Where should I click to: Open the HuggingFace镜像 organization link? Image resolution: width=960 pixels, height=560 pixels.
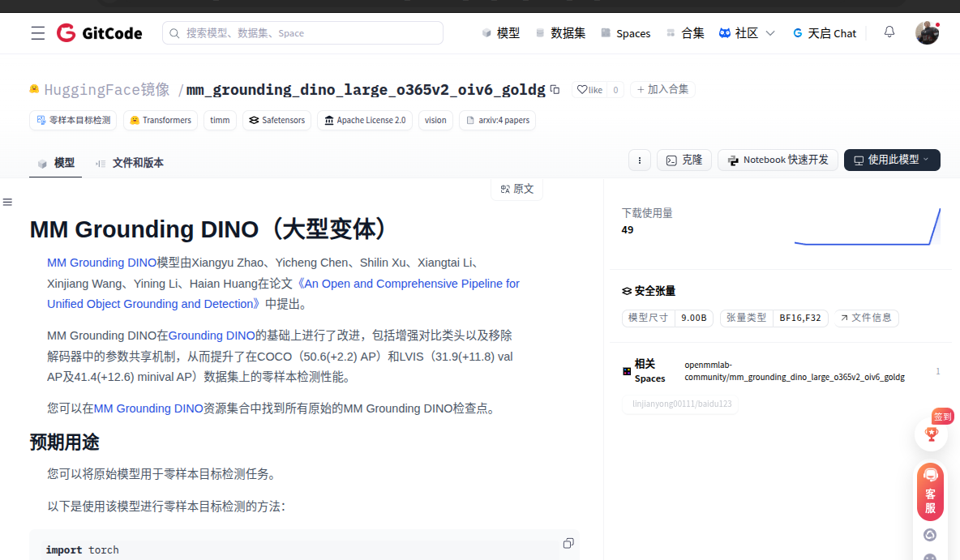tap(106, 89)
